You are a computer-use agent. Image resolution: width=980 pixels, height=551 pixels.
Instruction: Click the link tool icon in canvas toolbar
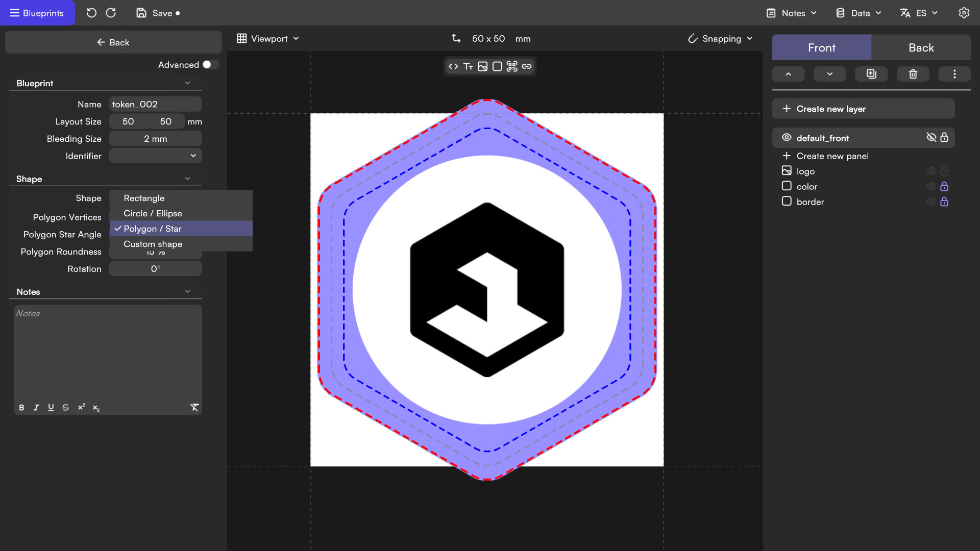coord(527,66)
